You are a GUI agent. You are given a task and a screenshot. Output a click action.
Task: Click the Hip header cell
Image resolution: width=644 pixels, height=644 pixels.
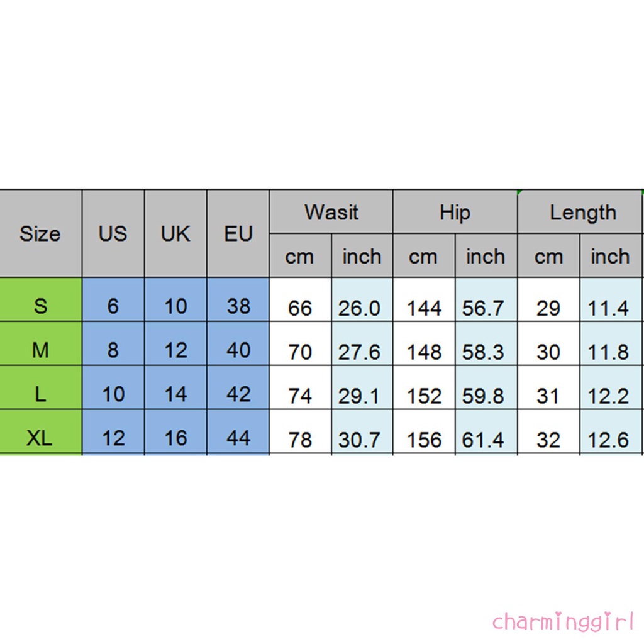(455, 212)
